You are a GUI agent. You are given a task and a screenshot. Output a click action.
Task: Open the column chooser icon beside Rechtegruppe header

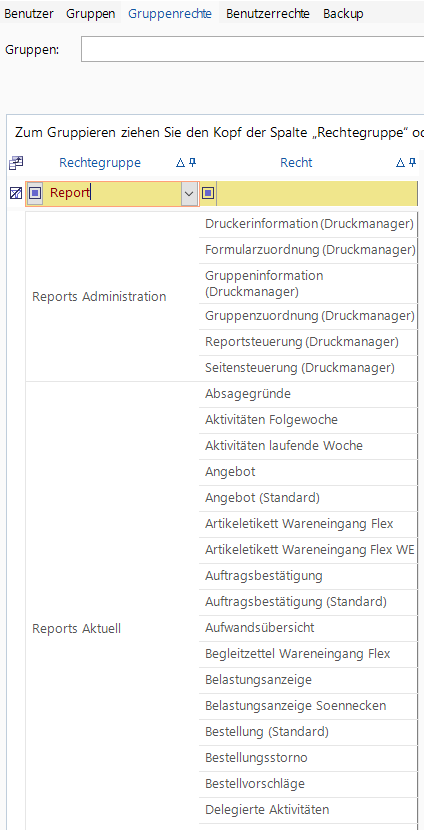click(16, 163)
